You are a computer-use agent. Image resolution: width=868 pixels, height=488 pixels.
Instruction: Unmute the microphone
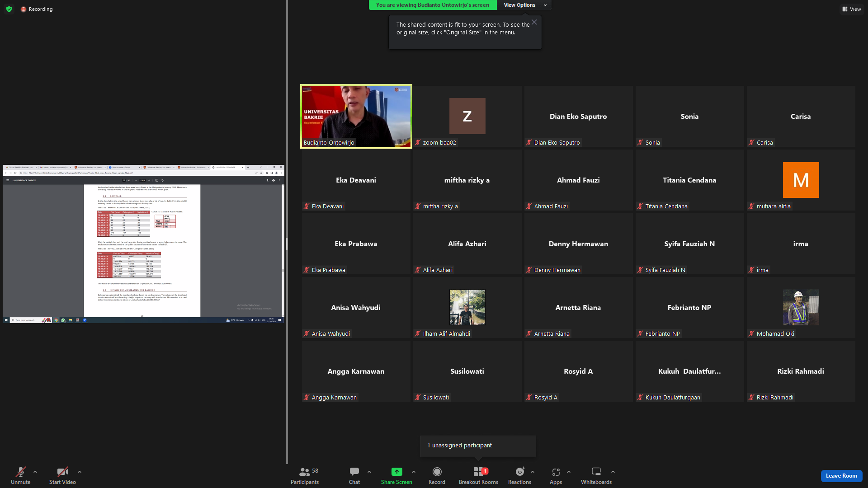pos(21,475)
